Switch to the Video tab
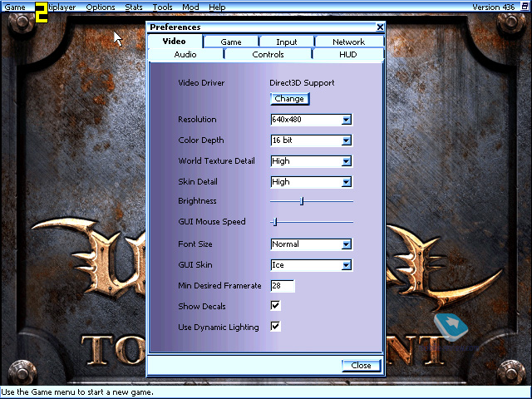The width and height of the screenshot is (532, 399). coord(175,42)
